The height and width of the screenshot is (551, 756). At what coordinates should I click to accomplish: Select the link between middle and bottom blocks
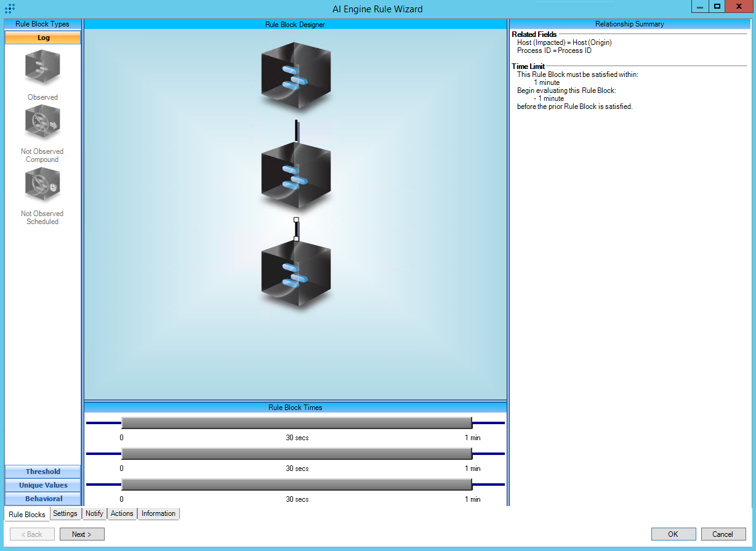(x=296, y=228)
